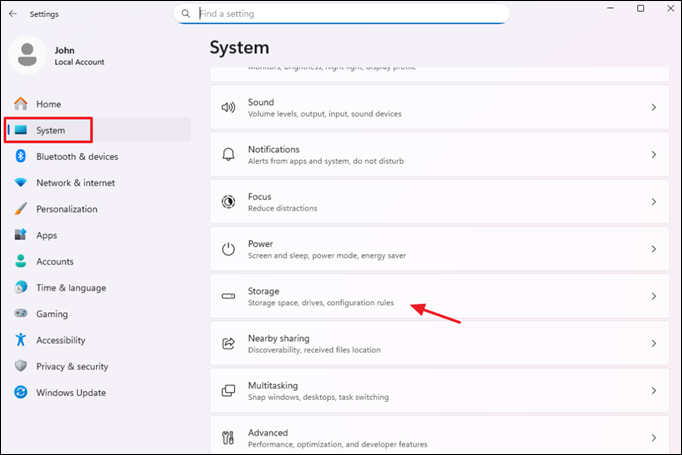Select System in the sidebar

pos(98,130)
